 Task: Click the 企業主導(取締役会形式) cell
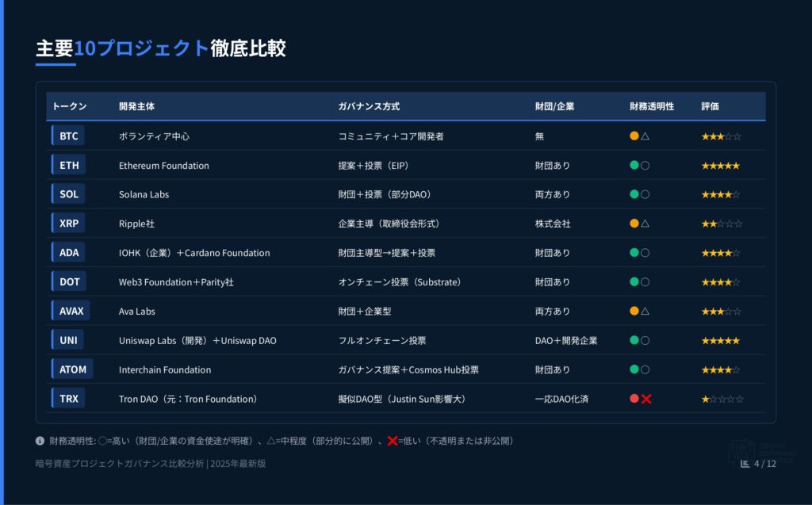(389, 224)
